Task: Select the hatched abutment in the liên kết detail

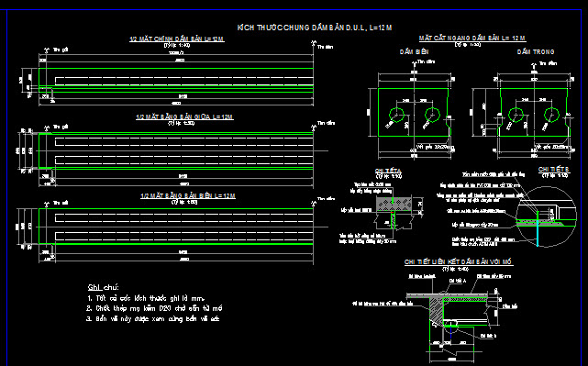Action: click(436, 308)
